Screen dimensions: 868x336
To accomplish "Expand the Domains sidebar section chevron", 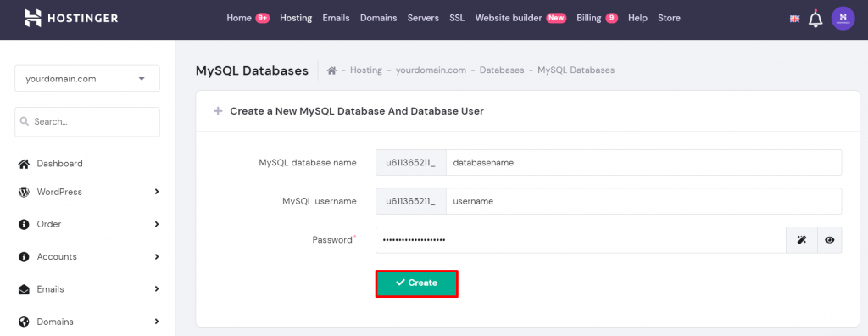I will point(157,322).
